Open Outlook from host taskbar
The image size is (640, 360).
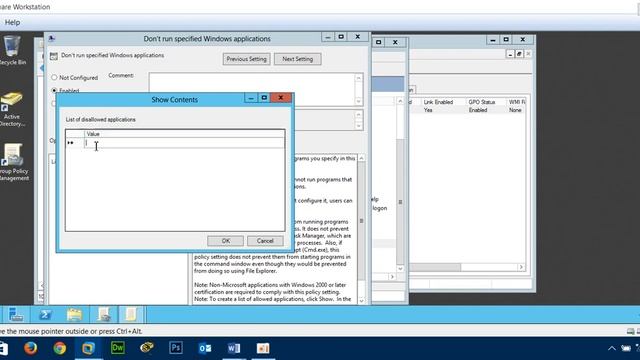[205, 348]
